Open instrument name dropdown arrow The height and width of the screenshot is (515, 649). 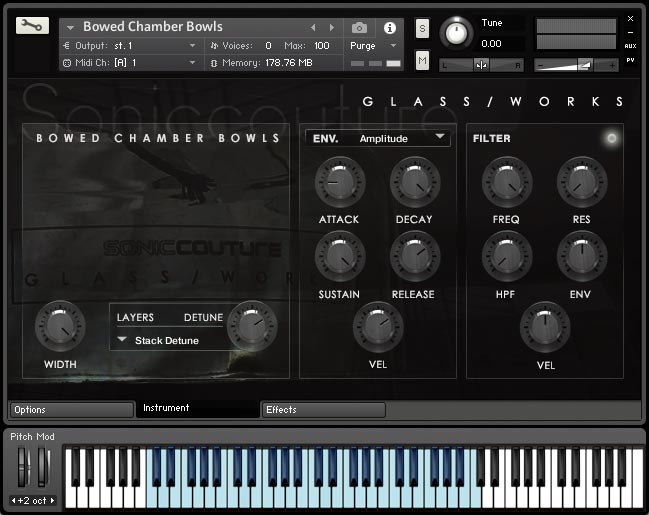[70, 28]
